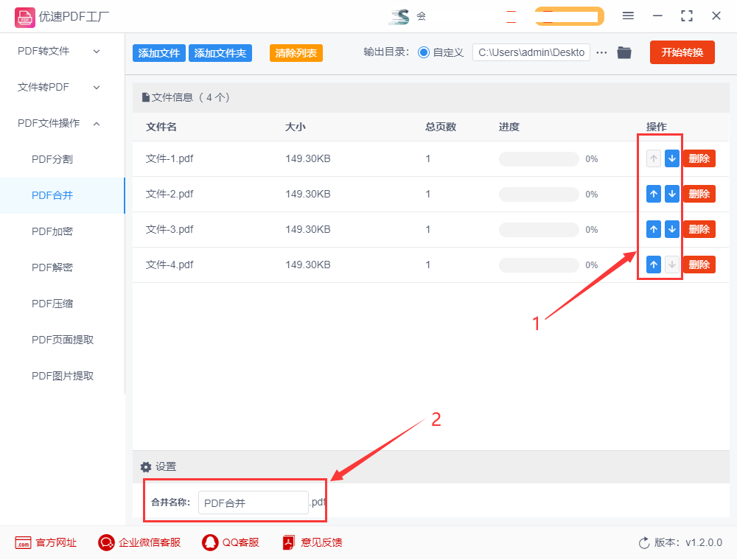Image resolution: width=737 pixels, height=560 pixels.
Task: Click the disabled up arrow for 文件-1.pdf
Action: pyautogui.click(x=653, y=159)
